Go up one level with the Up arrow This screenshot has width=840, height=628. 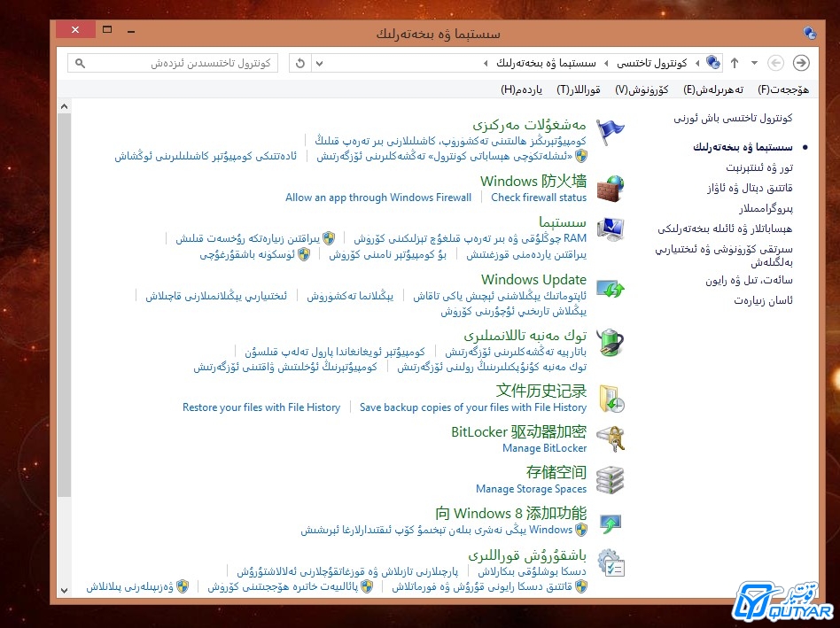pos(735,63)
